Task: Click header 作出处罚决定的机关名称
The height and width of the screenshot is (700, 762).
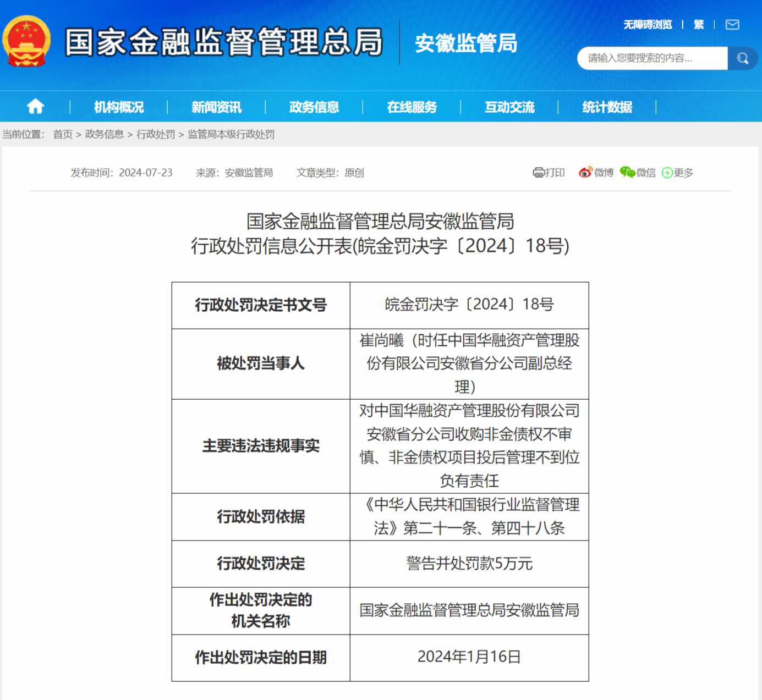Action: click(x=261, y=611)
